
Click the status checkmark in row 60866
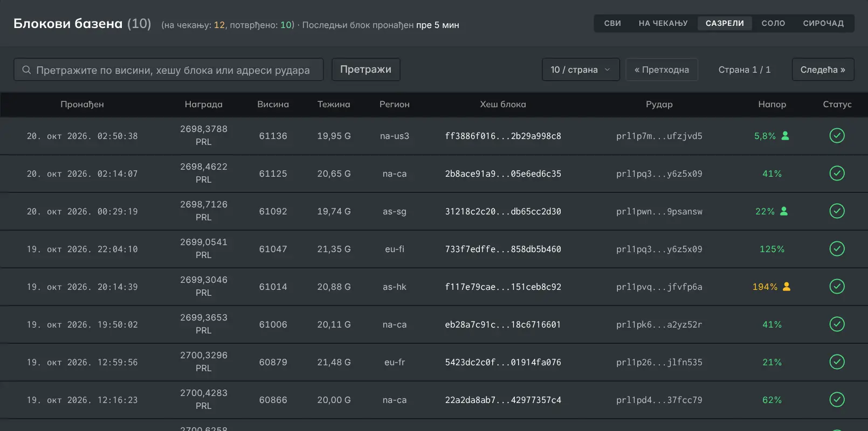(x=837, y=400)
